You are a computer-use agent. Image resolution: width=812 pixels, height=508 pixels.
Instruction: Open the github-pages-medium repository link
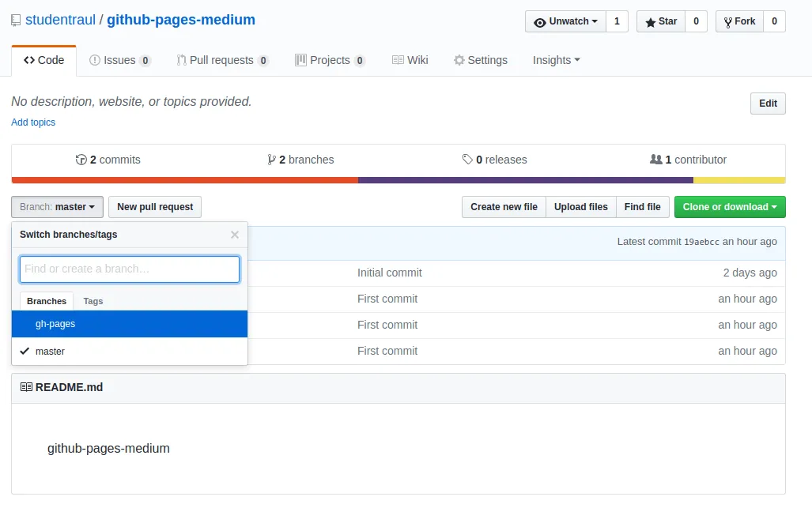tap(181, 20)
